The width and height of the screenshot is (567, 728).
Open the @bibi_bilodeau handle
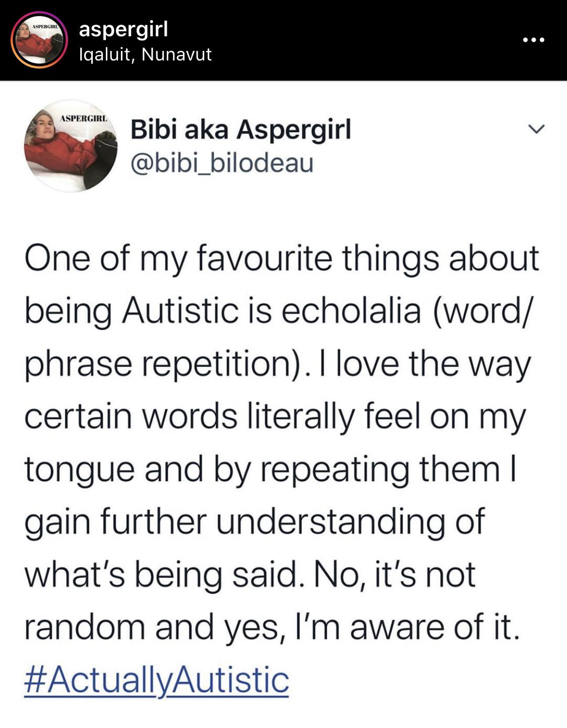(x=222, y=162)
